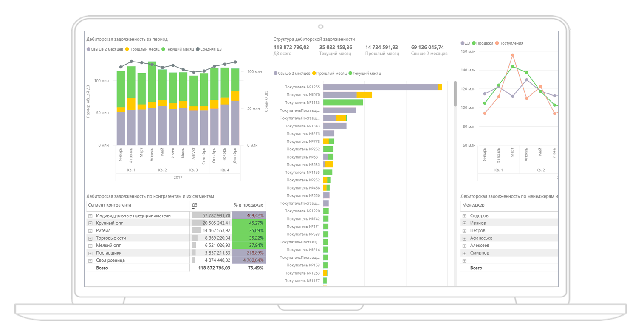The height and width of the screenshot is (334, 644).
Task: Click the 218,89% cell for Поставщики
Action: (249, 253)
